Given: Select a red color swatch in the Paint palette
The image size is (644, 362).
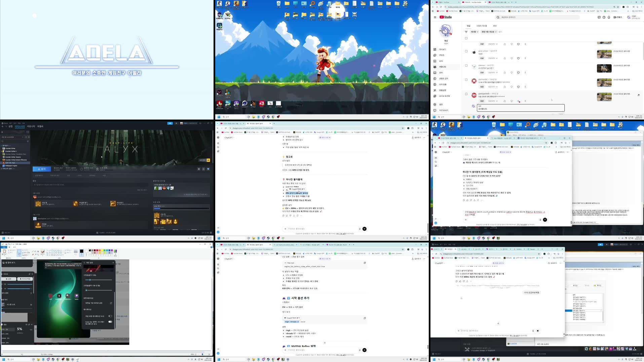Looking at the screenshot, I should click(x=97, y=251).
